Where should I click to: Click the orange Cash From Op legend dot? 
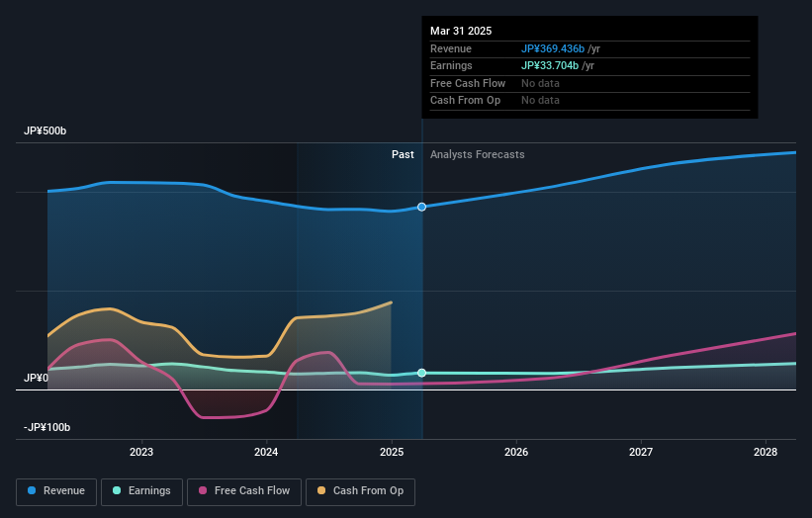pyautogui.click(x=321, y=490)
